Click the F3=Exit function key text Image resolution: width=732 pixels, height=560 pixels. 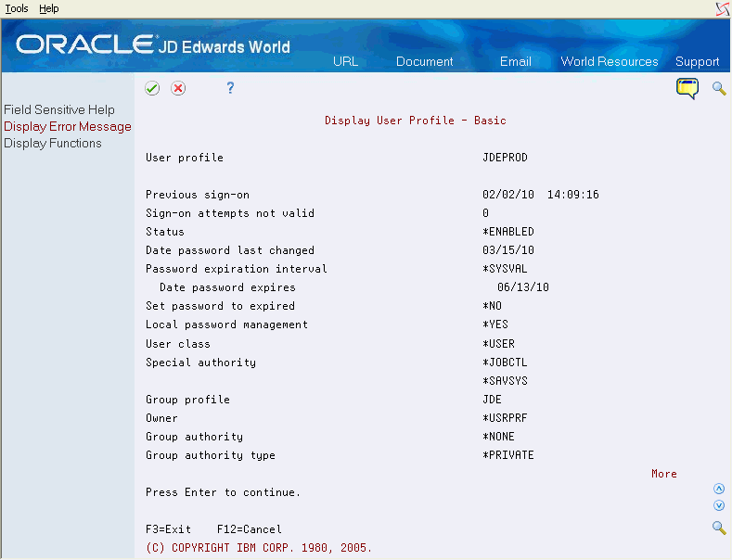click(169, 529)
